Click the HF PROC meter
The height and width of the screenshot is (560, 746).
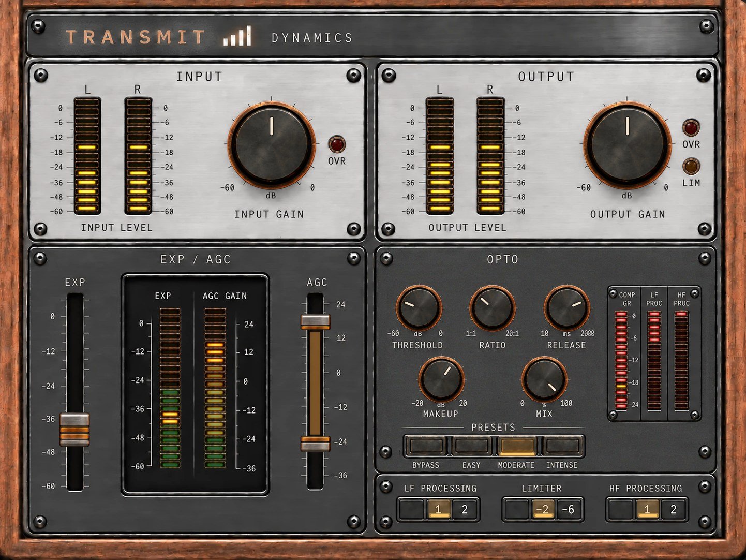point(681,361)
